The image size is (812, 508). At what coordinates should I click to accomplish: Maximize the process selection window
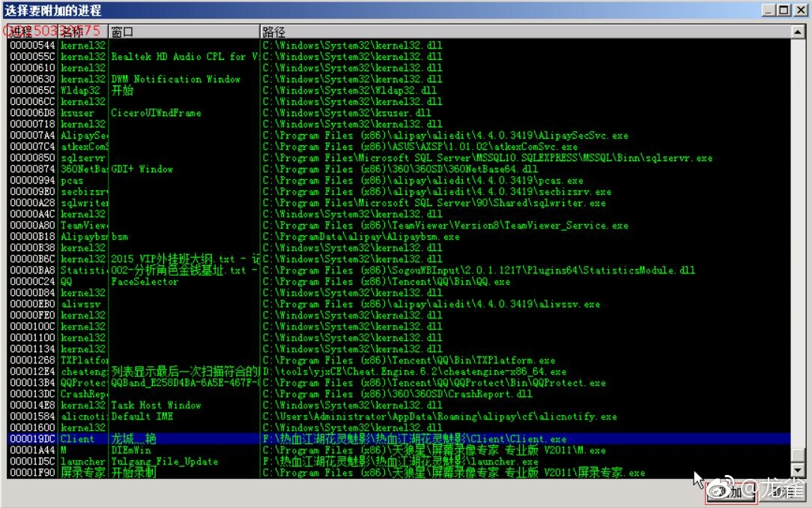784,10
